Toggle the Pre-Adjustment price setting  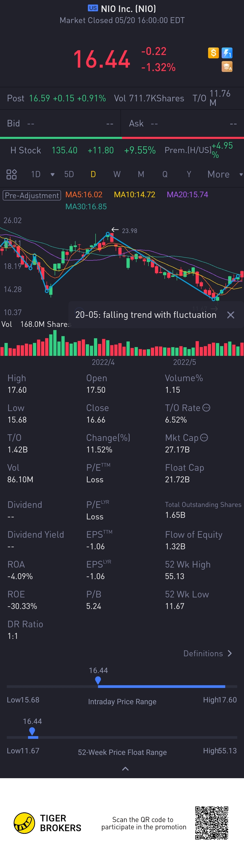point(32,195)
